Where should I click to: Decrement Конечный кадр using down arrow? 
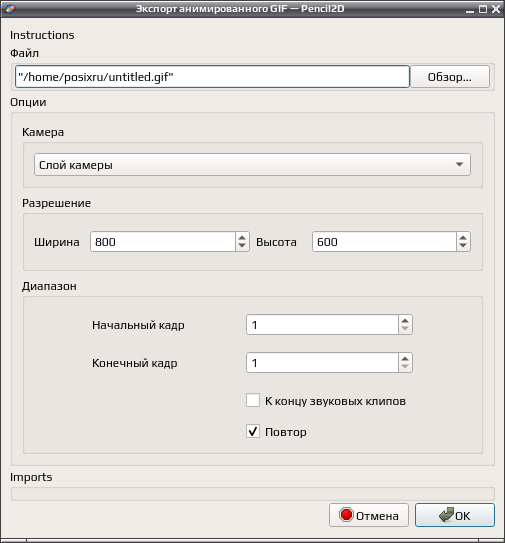[405, 367]
